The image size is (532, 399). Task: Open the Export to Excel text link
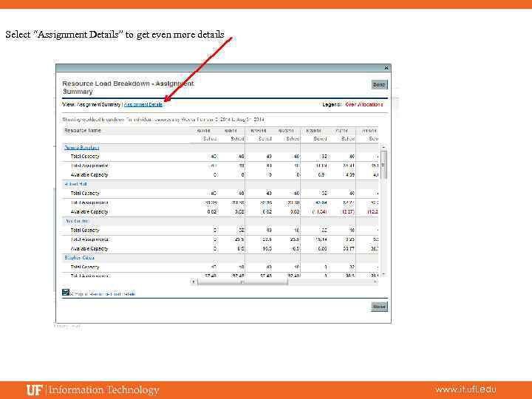coord(103,294)
